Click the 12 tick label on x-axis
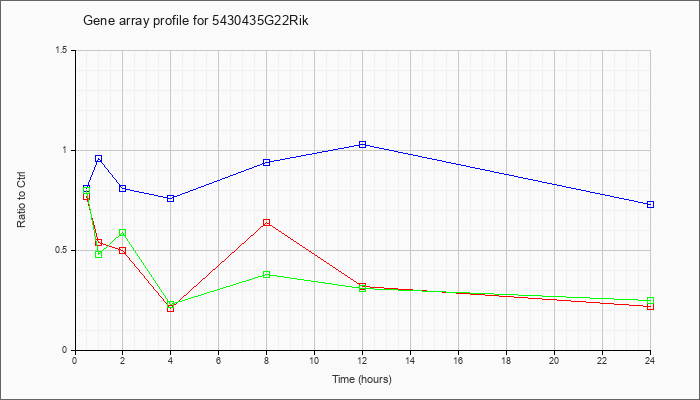700x400 pixels. [362, 361]
